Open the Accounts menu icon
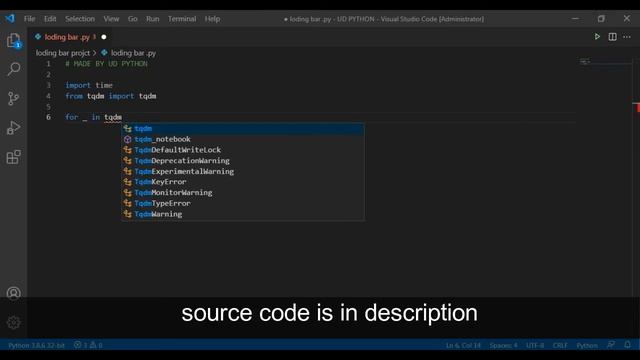This screenshot has width=640, height=360. tap(13, 293)
